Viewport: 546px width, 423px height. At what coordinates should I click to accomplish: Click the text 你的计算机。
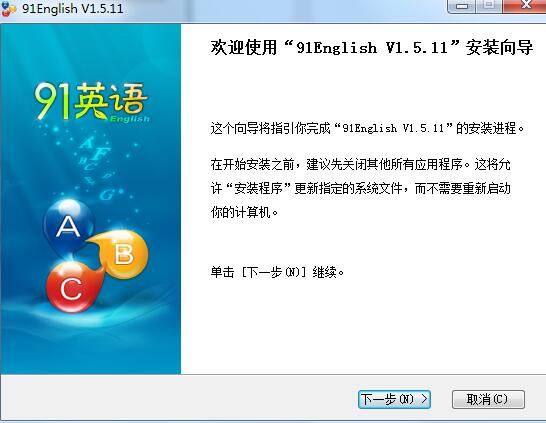coord(244,212)
